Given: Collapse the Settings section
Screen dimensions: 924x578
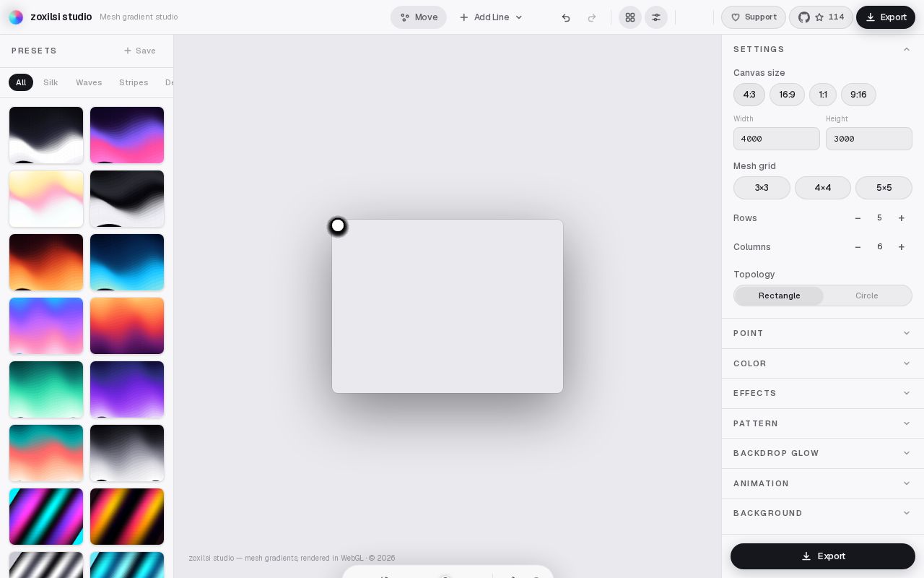Looking at the screenshot, I should click(823, 49).
